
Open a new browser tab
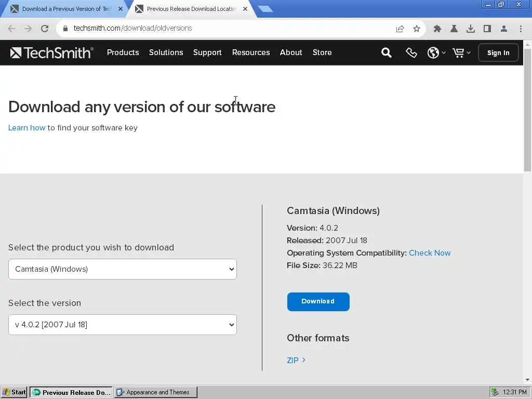[x=265, y=9]
